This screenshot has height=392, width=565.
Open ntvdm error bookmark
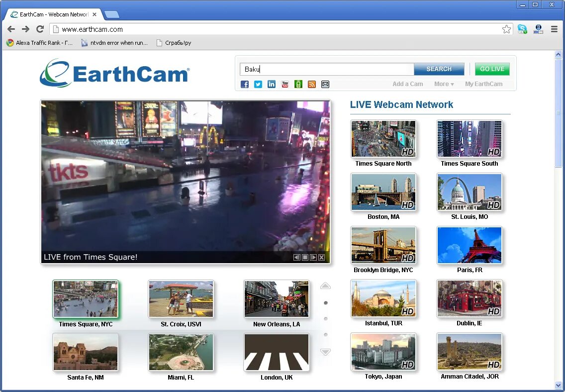[x=114, y=43]
